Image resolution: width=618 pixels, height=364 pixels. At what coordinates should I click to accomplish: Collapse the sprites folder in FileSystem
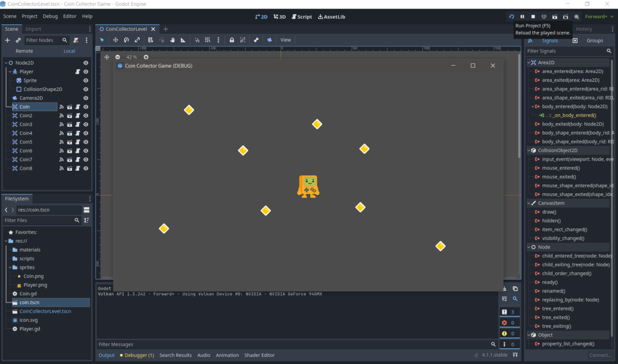6,267
